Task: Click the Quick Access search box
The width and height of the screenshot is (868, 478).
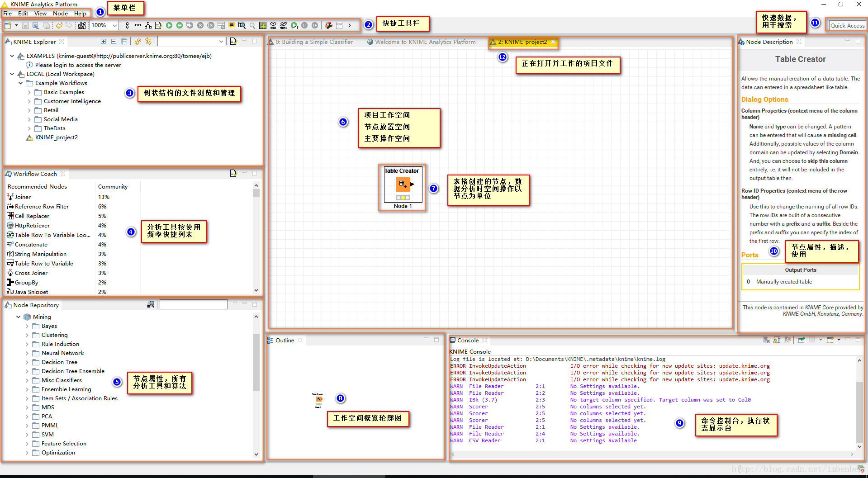Action: pyautogui.click(x=847, y=25)
